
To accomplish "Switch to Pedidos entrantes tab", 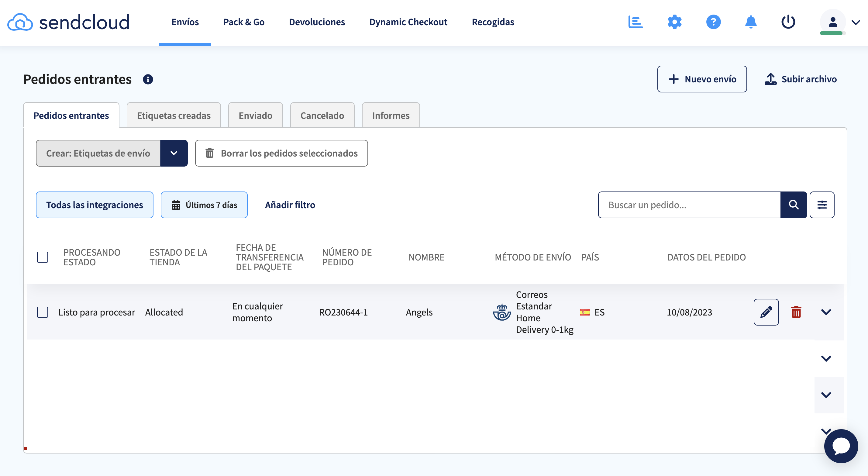I will pyautogui.click(x=71, y=115).
